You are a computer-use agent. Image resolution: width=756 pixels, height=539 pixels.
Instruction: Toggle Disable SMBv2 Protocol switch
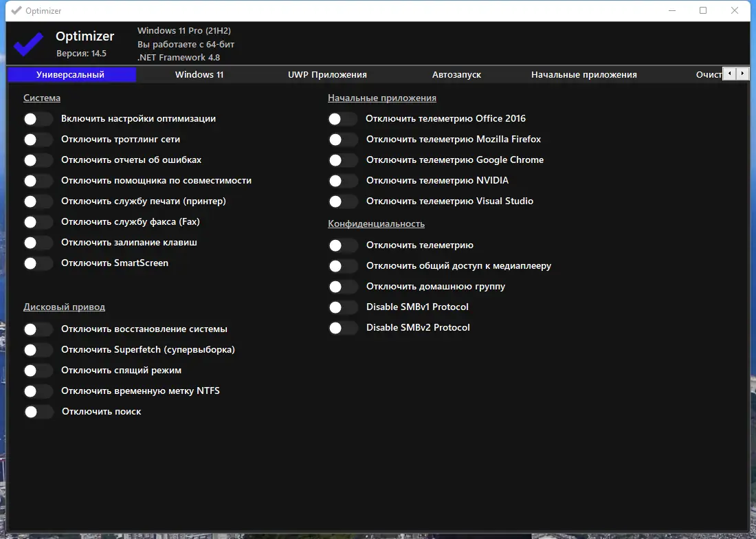pyautogui.click(x=343, y=328)
